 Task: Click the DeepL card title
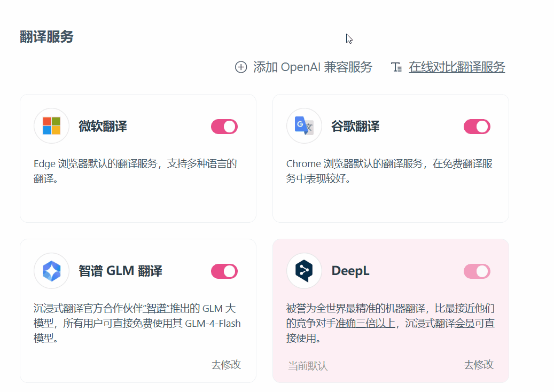[350, 271]
